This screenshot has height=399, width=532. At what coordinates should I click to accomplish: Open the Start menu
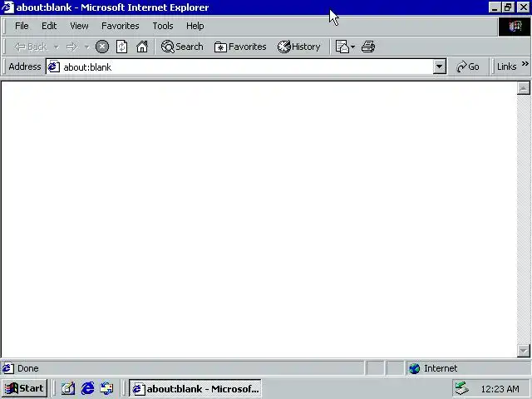tap(24, 388)
